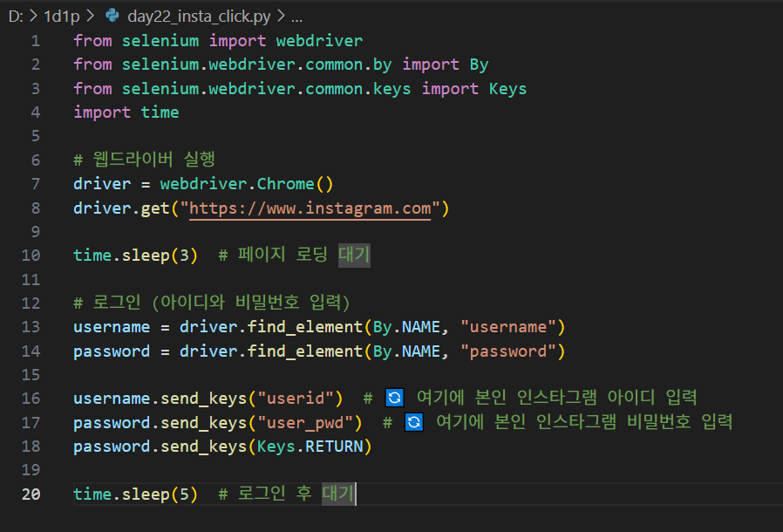Click 'Chrome' in webdriver.Chrome()

286,184
